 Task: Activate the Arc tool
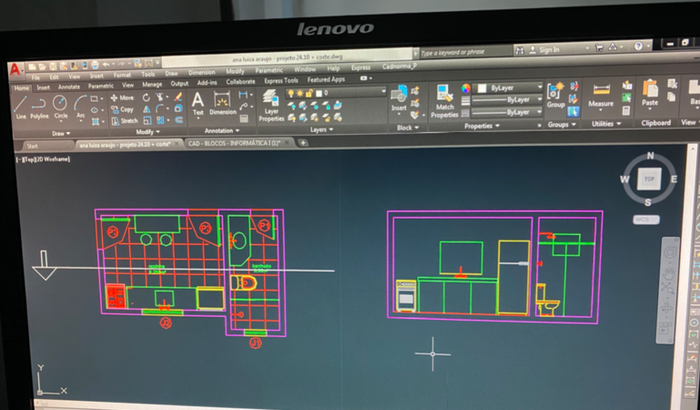80,107
